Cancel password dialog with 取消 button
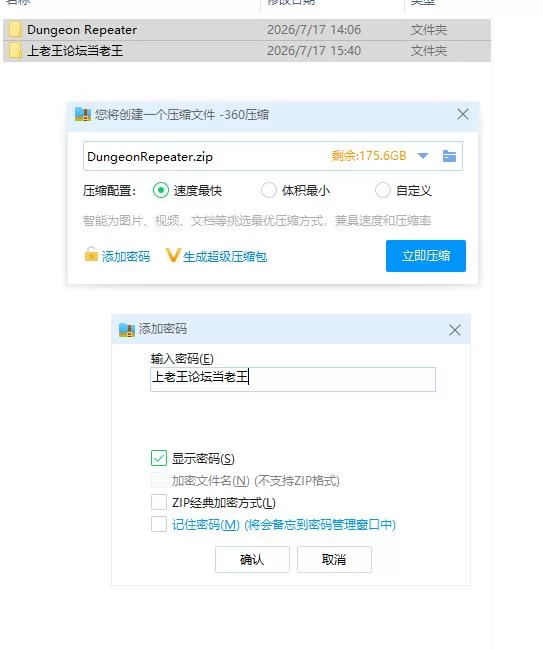Viewport: 543px width, 650px height. pos(334,560)
